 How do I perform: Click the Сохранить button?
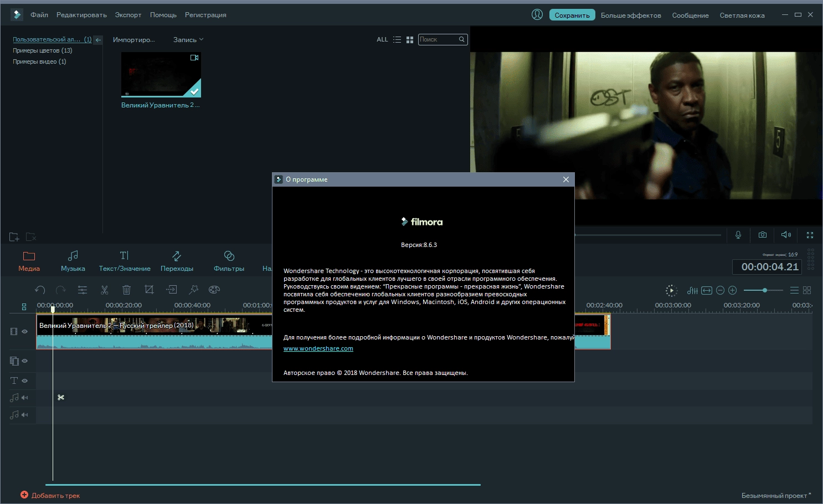click(x=572, y=15)
